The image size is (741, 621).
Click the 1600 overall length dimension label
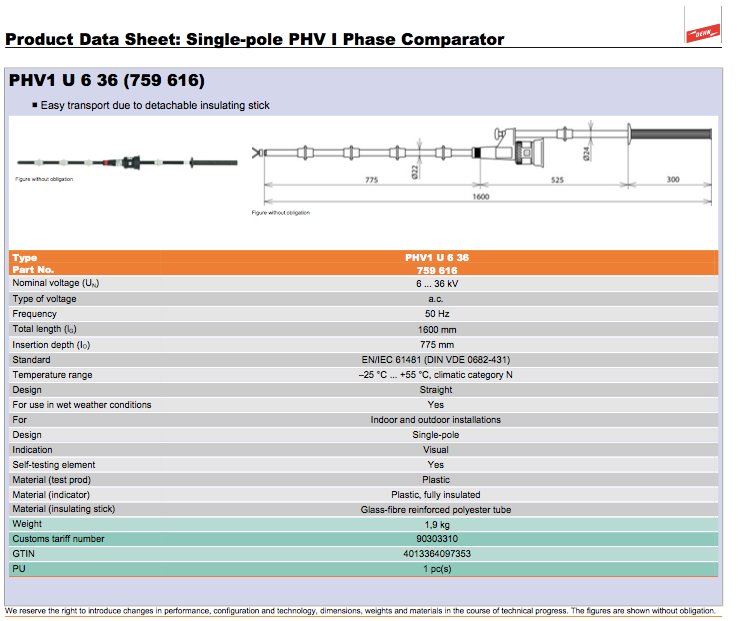click(x=482, y=198)
